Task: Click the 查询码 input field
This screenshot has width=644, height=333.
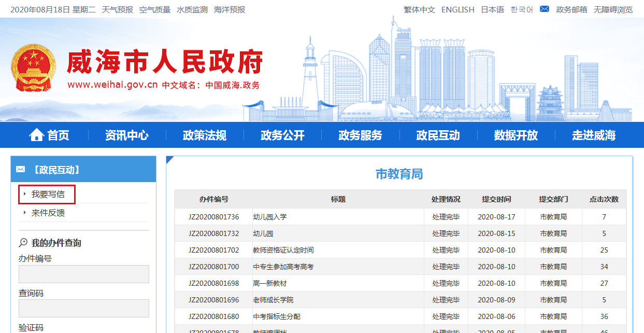Action: 84,308
